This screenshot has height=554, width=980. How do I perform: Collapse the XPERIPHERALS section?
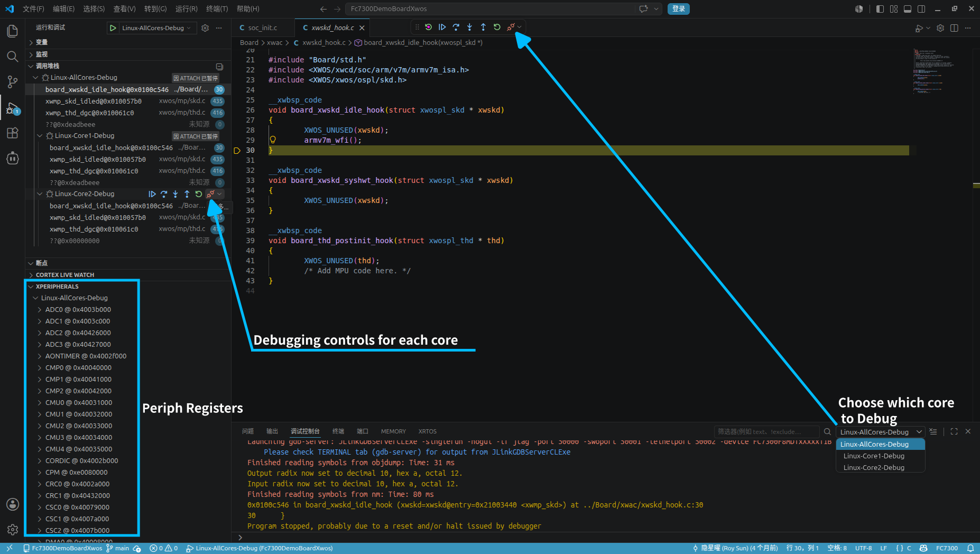[128, 287]
